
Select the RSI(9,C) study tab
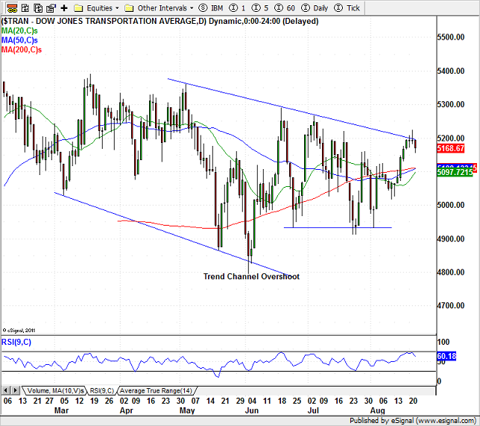click(x=102, y=391)
